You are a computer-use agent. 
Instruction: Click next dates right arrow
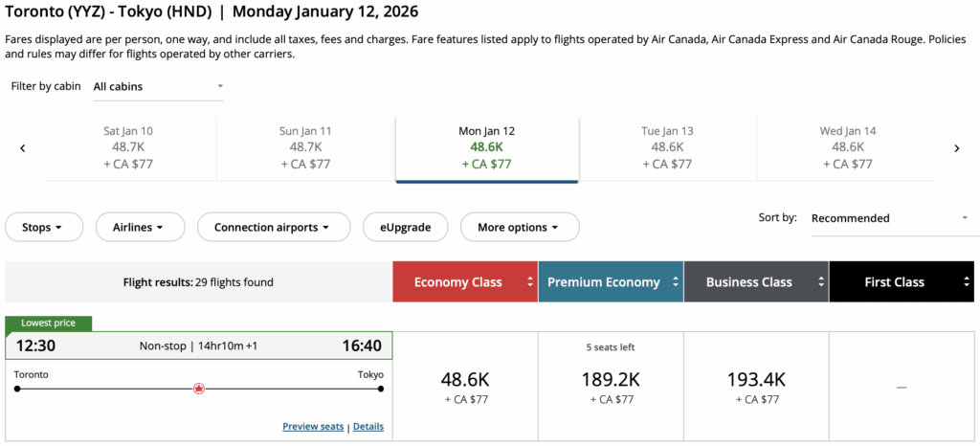click(956, 148)
